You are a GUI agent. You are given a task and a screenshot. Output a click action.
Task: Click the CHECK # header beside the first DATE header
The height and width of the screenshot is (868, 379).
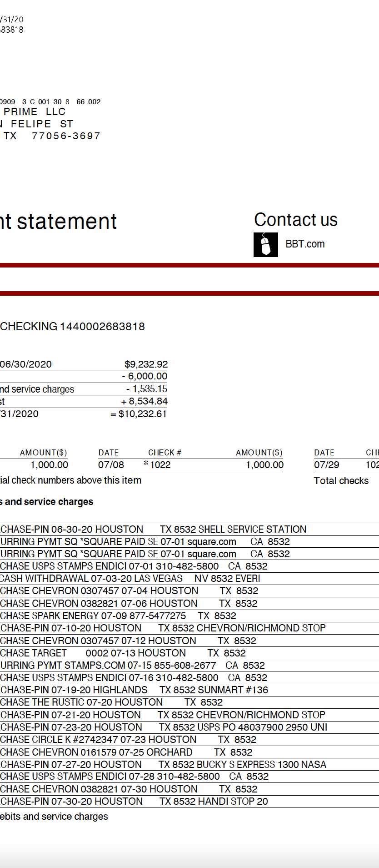pos(165,453)
